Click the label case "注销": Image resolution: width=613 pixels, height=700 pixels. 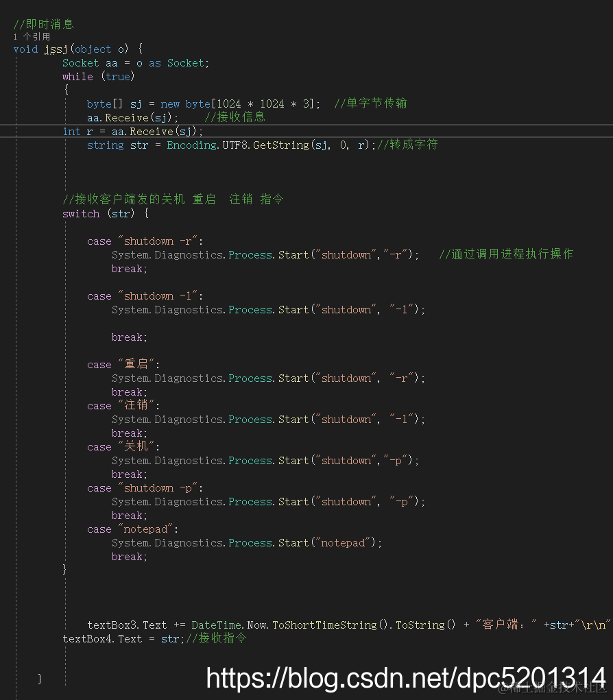pos(123,405)
